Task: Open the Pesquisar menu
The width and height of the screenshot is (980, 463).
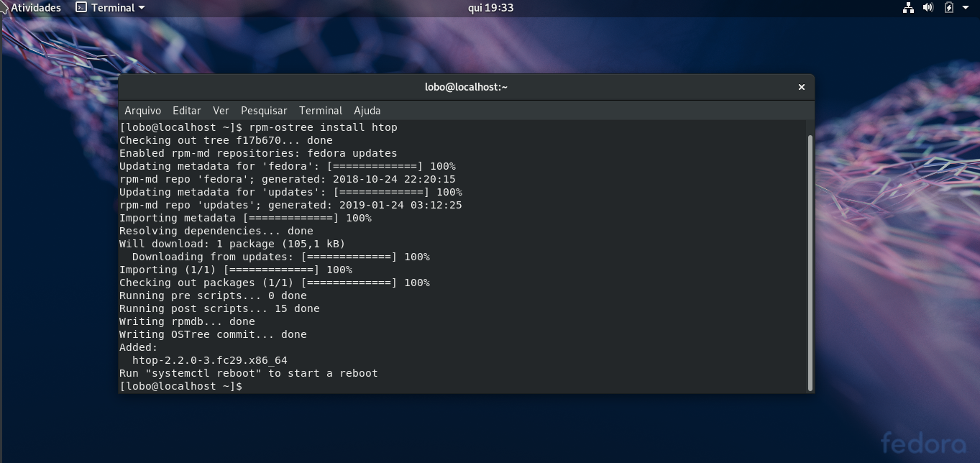Action: pos(264,110)
